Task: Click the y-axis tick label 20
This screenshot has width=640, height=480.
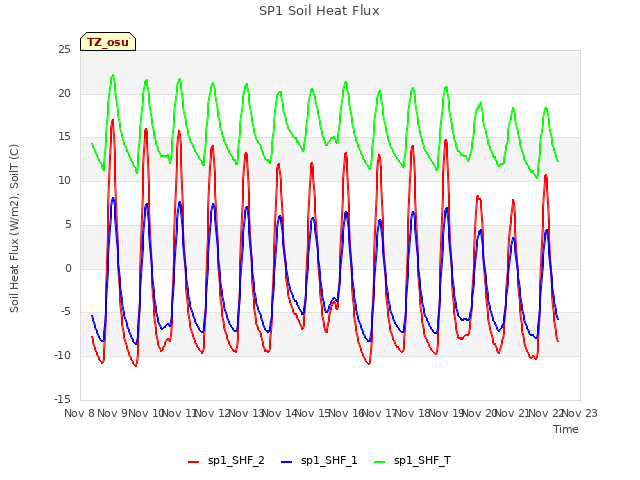Action: coord(64,93)
